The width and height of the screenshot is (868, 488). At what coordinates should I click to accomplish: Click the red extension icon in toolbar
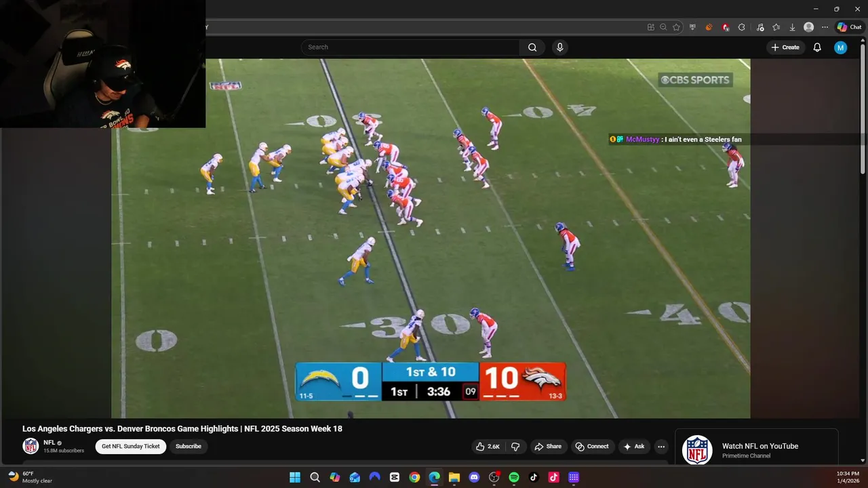[x=726, y=27]
